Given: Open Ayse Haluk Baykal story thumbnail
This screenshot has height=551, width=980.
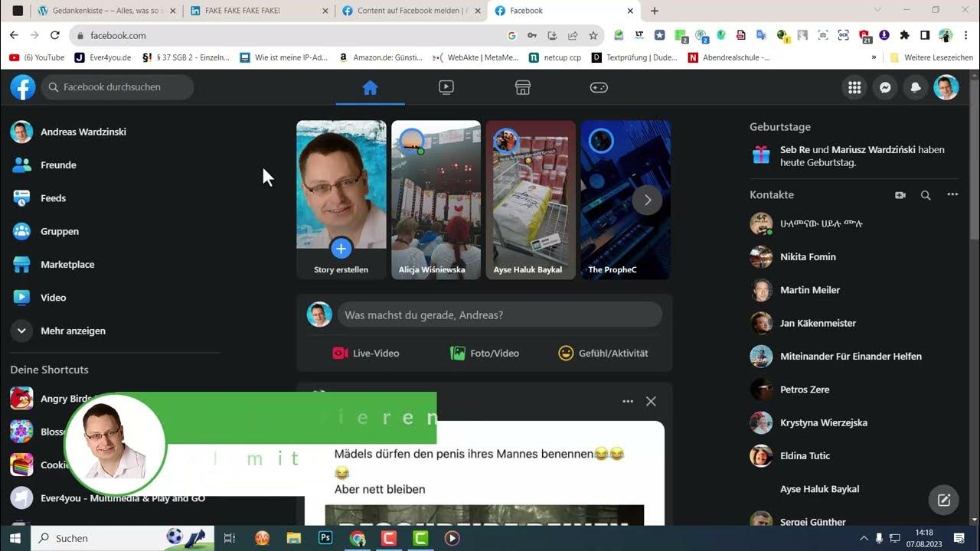Looking at the screenshot, I should (531, 200).
